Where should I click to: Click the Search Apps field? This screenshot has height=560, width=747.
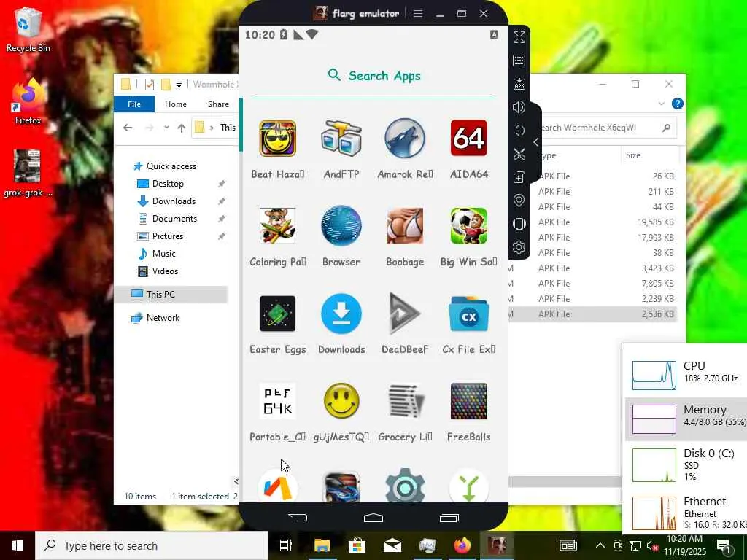click(x=373, y=76)
